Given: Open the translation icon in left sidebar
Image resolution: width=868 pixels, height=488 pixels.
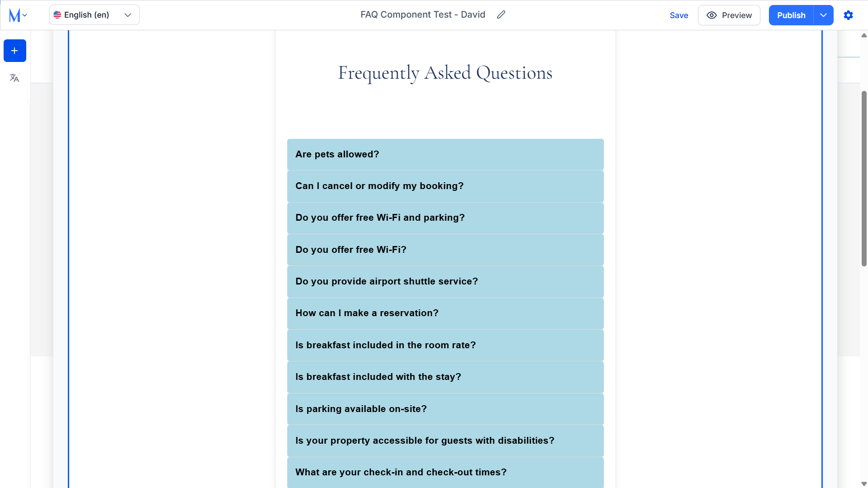Looking at the screenshot, I should [14, 78].
